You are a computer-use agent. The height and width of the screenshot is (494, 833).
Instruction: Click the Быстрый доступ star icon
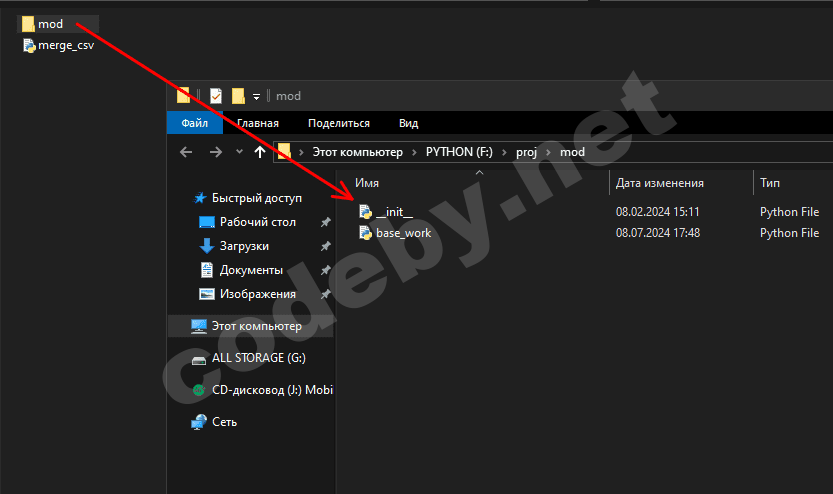click(x=200, y=198)
